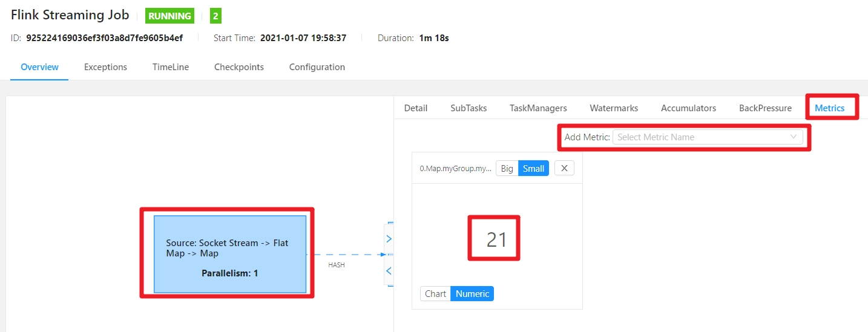Switch to the Checkpoints tab
Image resolution: width=868 pixels, height=332 pixels.
(239, 67)
